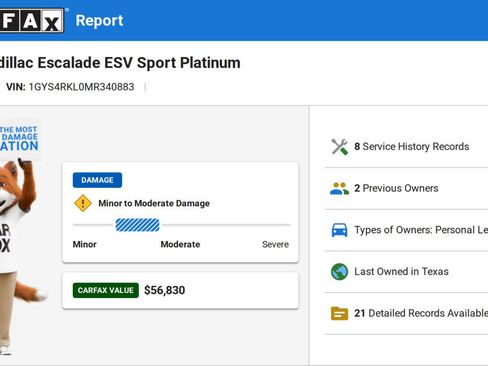488x366 pixels.
Task: Click the blue car owner-type icon
Action: (x=339, y=230)
